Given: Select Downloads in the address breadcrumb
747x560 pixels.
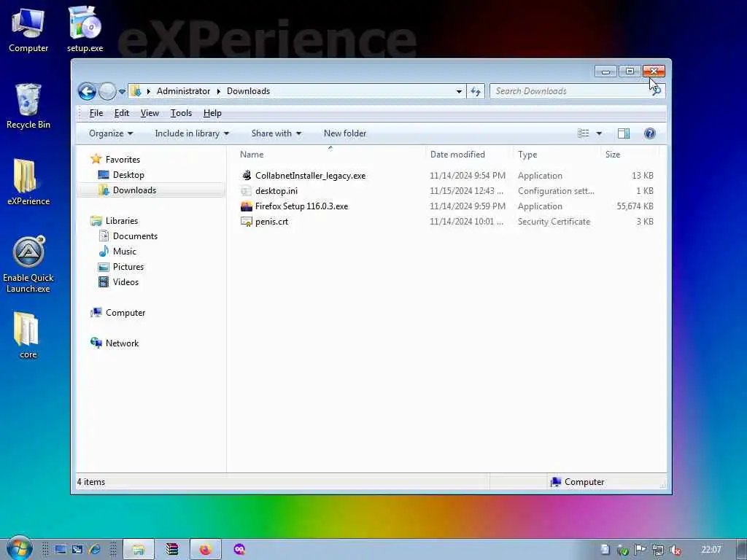Looking at the screenshot, I should [x=248, y=91].
